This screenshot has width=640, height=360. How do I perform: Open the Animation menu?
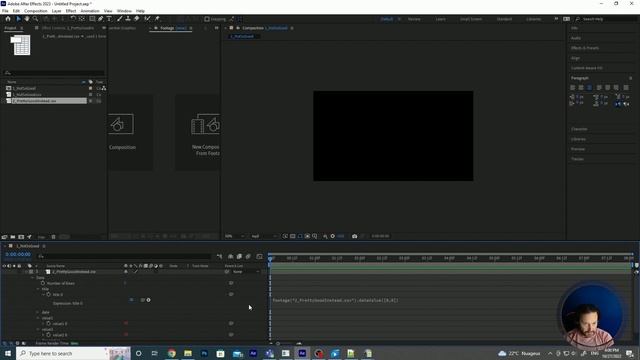[90, 11]
